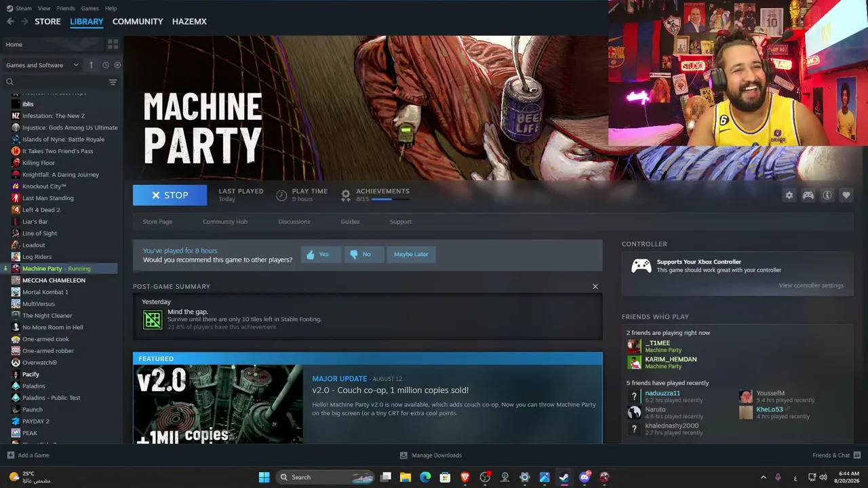Screen dimensions: 868x488
Task: Open the v2.0 featured update thumbnail
Action: (x=218, y=404)
